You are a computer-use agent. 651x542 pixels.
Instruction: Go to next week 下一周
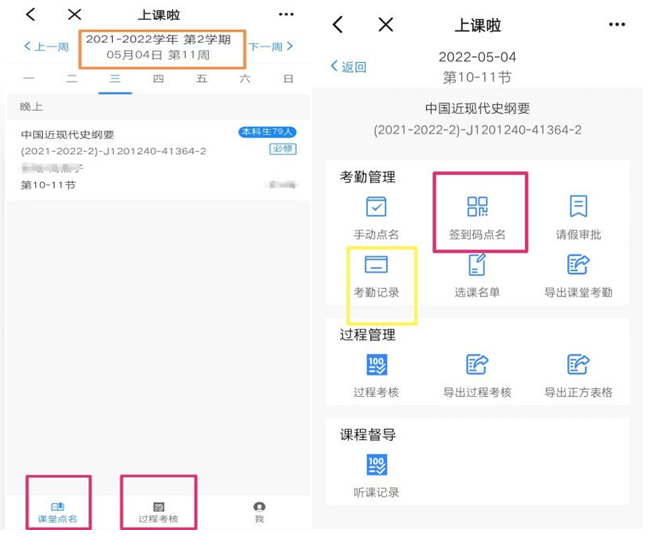tap(271, 46)
